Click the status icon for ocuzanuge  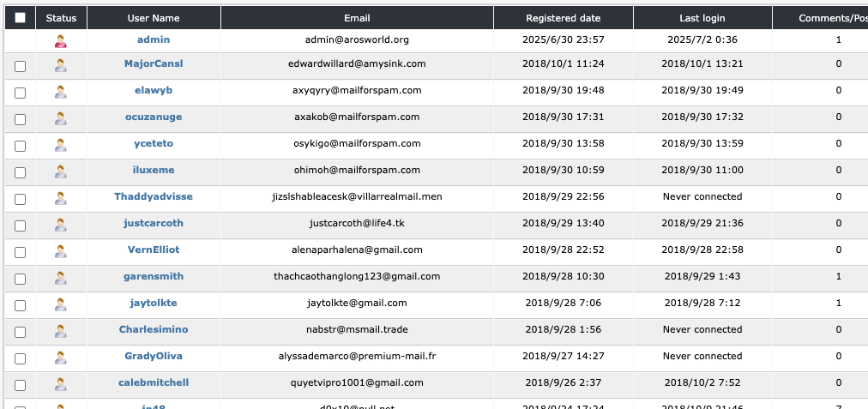[x=61, y=119]
